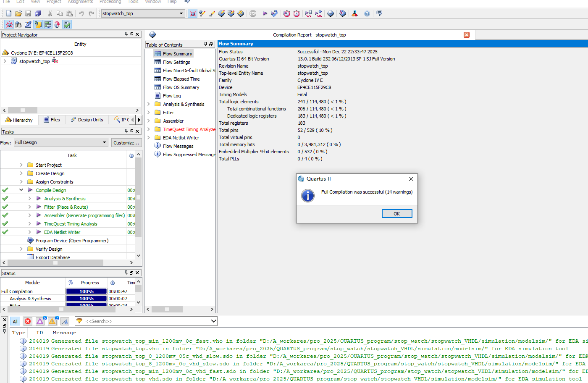
Task: Select Flow Summary in Table of Contents
Action: click(x=177, y=54)
